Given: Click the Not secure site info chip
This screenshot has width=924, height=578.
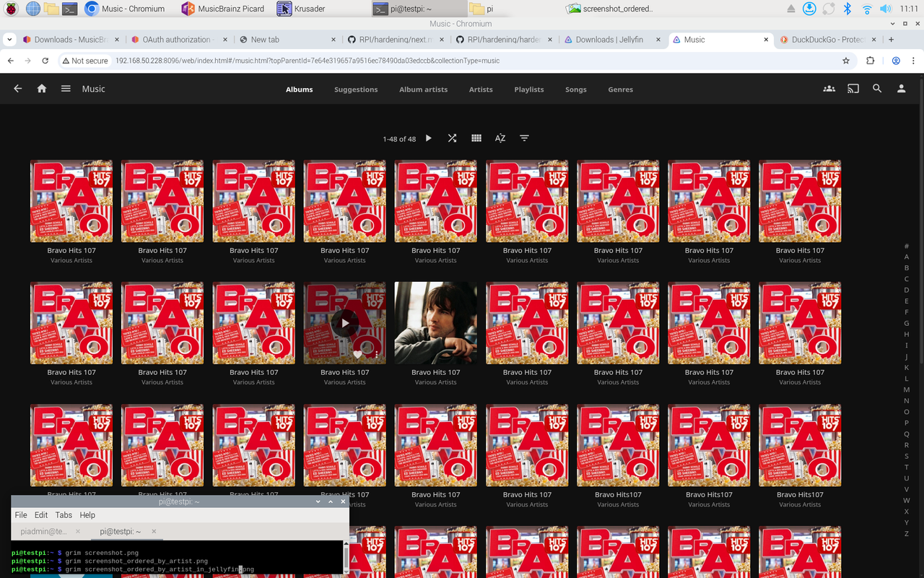Looking at the screenshot, I should click(x=85, y=61).
